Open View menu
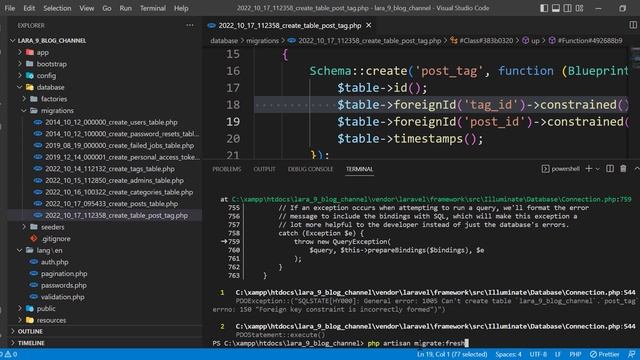 (x=87, y=8)
